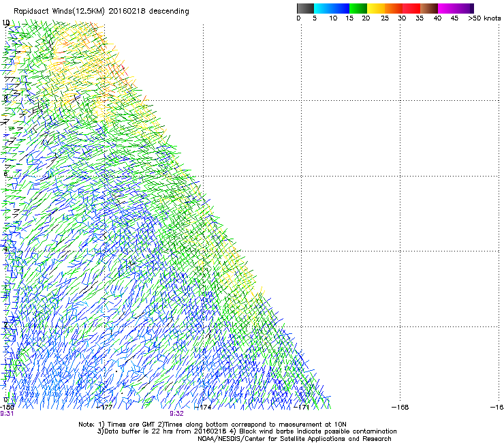Click the -180 longitude axis label
Viewport: 504px width, 443px height.
click(7, 407)
